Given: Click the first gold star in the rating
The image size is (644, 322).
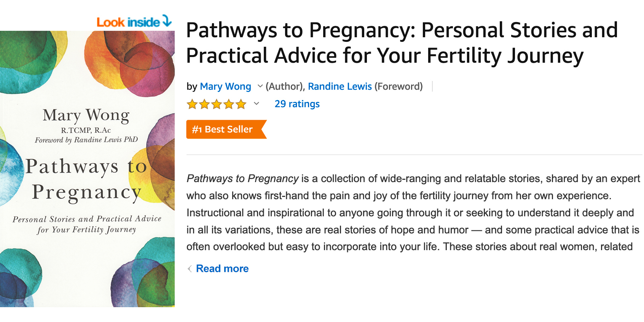Looking at the screenshot, I should (x=192, y=104).
